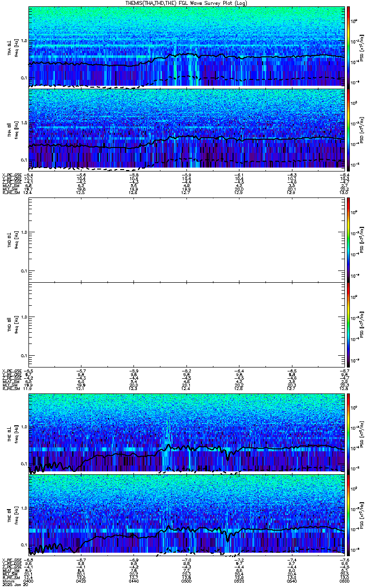
Task: Click the PSD [nT²/Hz] label beside THD B∥
Action: click(363, 325)
